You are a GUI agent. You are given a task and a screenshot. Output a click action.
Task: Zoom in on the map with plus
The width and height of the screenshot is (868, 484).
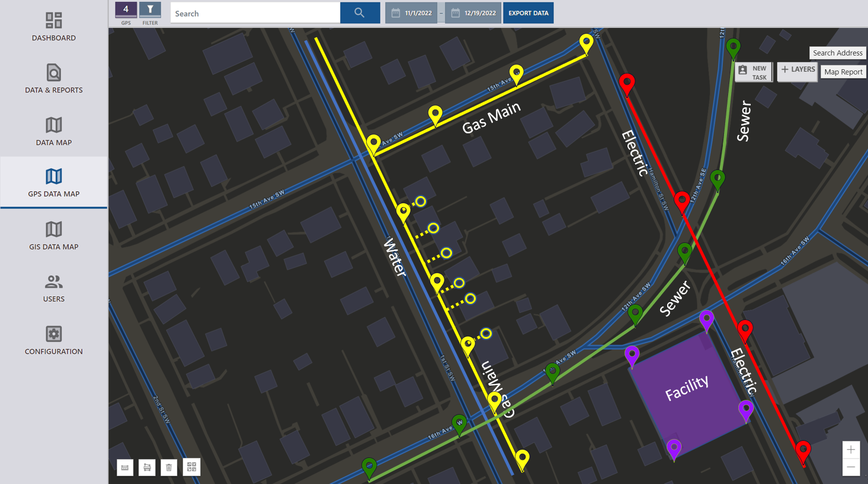pos(851,450)
